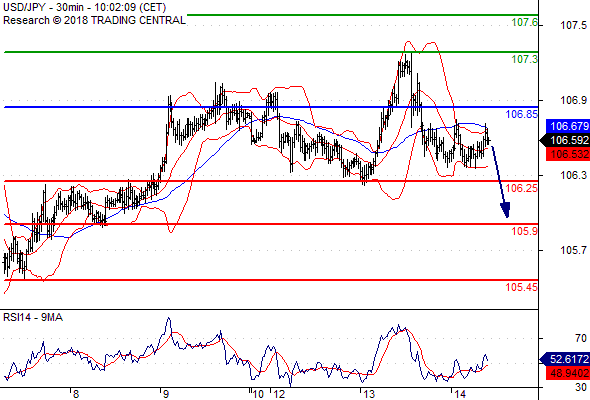Click the 107.3 green resistance label
The image size is (590, 400).
(525, 59)
